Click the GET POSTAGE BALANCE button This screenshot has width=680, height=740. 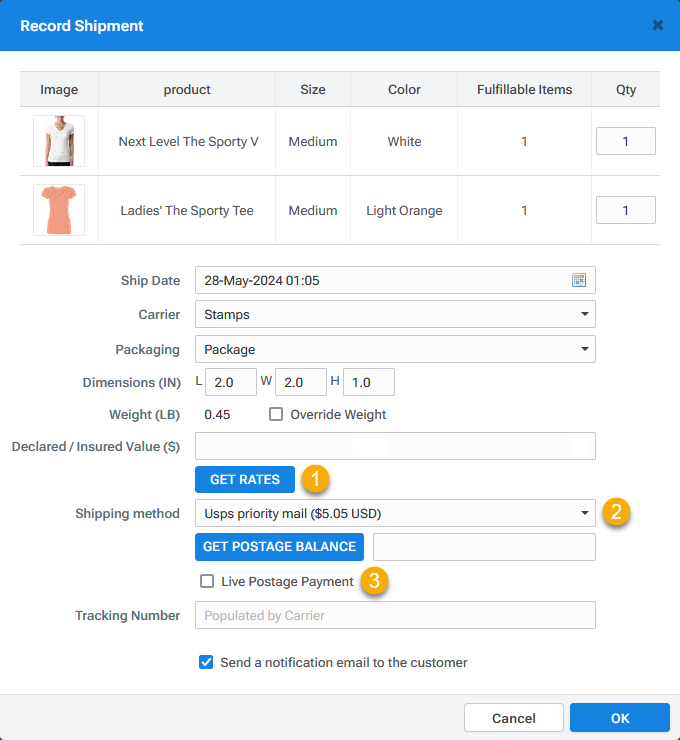coord(279,547)
